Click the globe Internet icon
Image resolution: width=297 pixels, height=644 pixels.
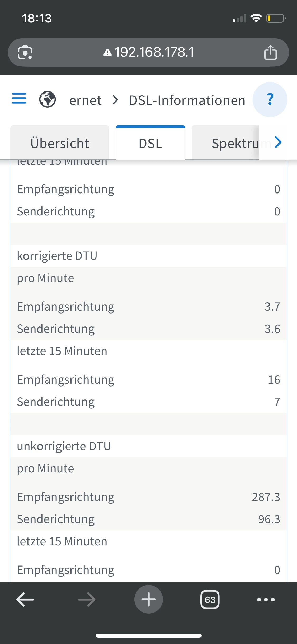click(x=48, y=99)
